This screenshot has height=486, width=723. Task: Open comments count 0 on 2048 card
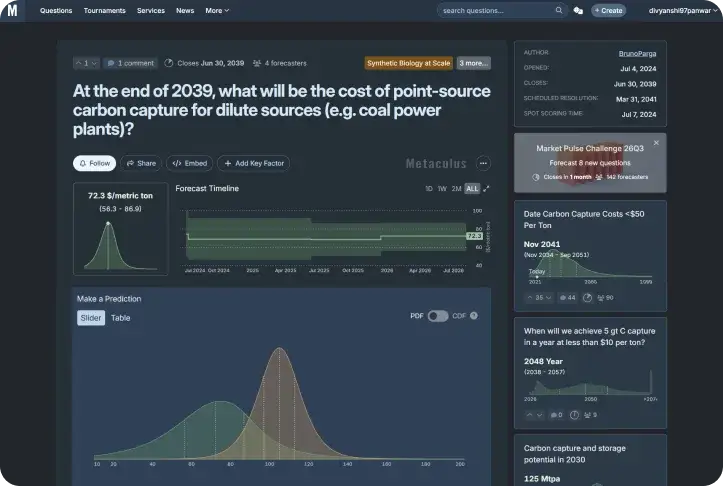click(557, 415)
